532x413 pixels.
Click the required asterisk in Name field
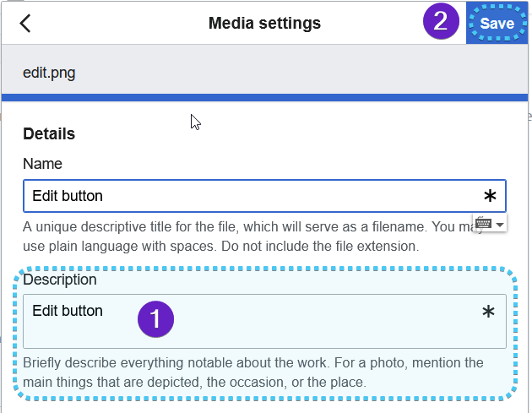[x=490, y=196]
